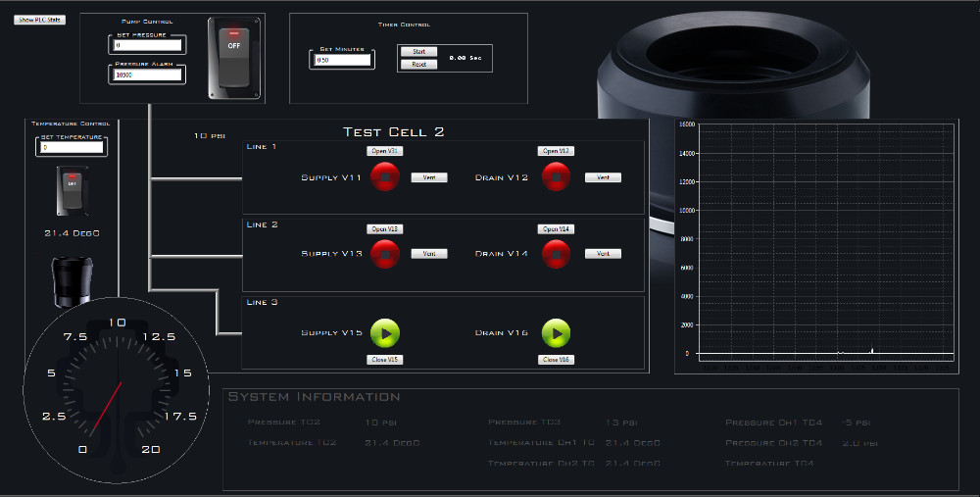Click the 8000 graph axis label
This screenshot has width=980, height=497.
click(687, 239)
